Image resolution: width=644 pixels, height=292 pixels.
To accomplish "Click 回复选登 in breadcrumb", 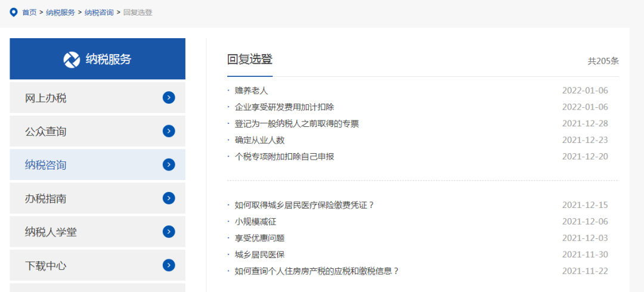I will [138, 13].
